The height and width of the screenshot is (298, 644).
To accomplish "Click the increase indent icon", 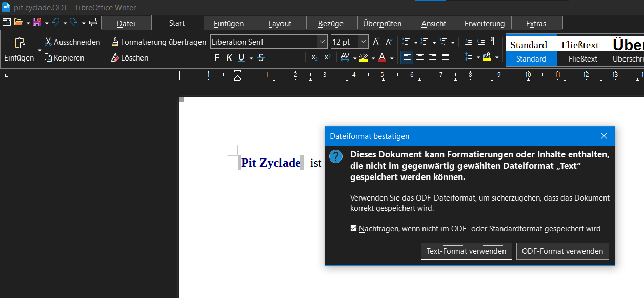I will 468,42.
